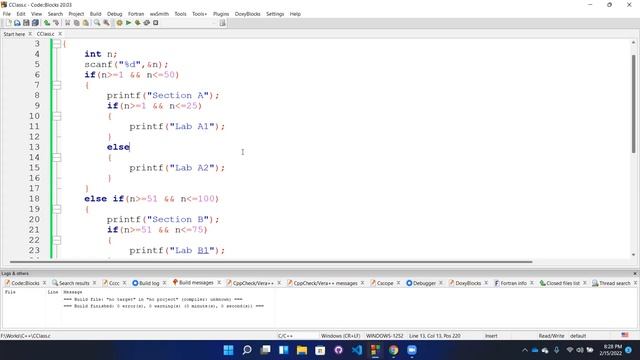This screenshot has height=360, width=640.
Task: Collapse the fold marker at line 10
Action: pos(57,116)
